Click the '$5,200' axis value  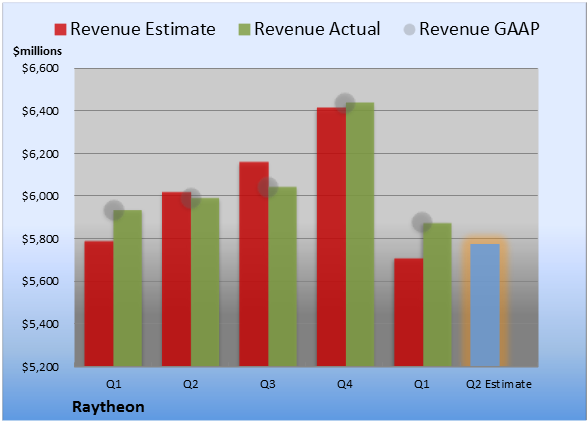click(40, 367)
